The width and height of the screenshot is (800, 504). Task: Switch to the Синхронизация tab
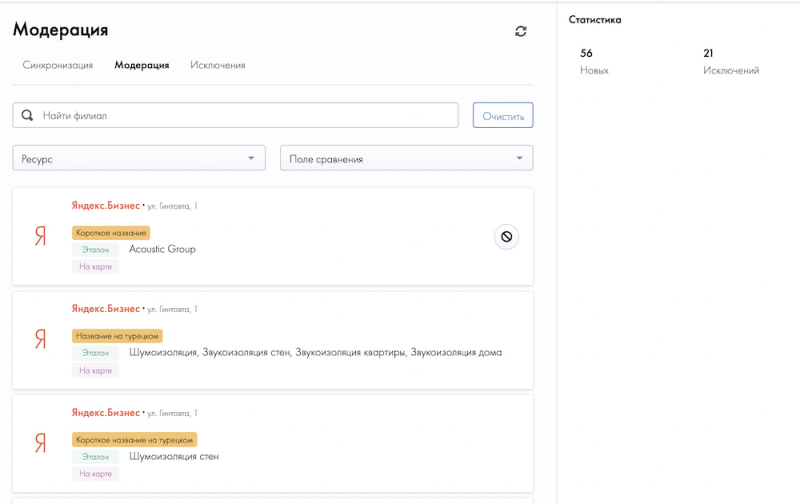pos(58,65)
